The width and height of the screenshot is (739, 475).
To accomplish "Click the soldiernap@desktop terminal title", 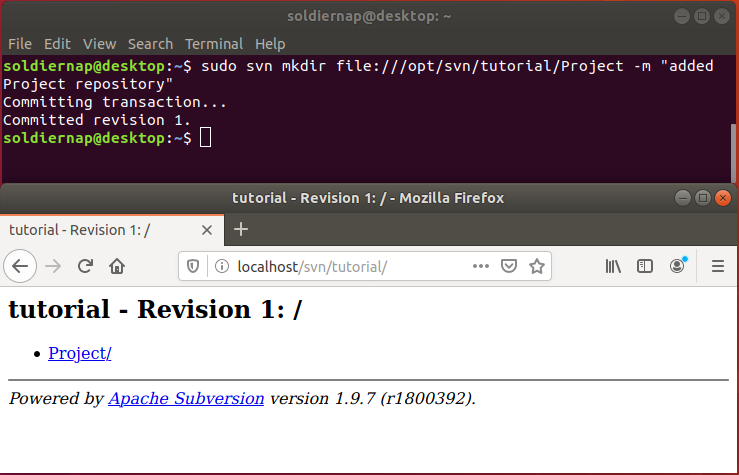I will coord(369,16).
